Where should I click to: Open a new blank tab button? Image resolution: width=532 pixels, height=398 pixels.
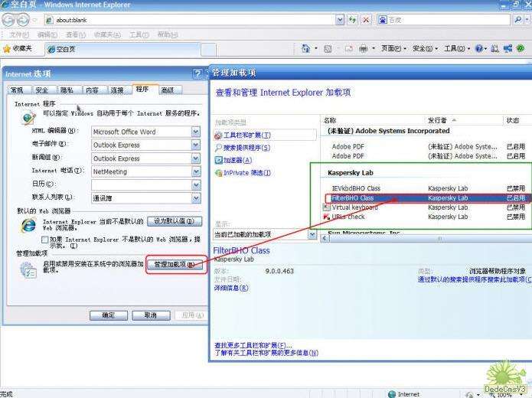(208, 50)
